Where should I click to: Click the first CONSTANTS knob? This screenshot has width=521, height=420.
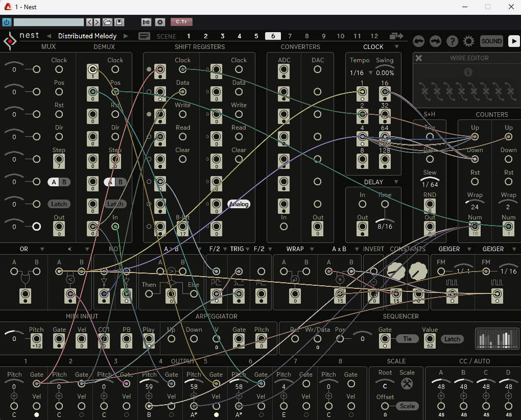point(396,271)
